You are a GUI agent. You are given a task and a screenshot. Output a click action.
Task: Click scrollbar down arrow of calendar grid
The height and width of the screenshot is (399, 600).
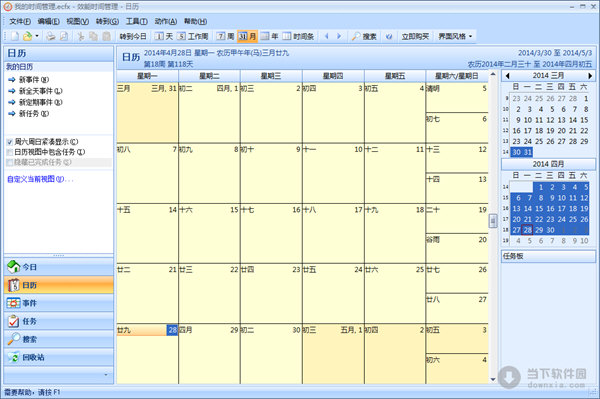click(x=493, y=379)
